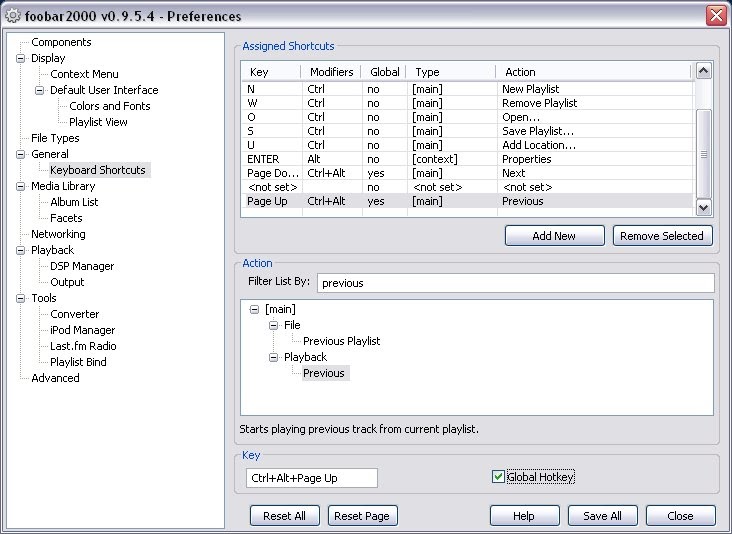The width and height of the screenshot is (732, 534).
Task: Open the Components preferences page
Action: (61, 42)
